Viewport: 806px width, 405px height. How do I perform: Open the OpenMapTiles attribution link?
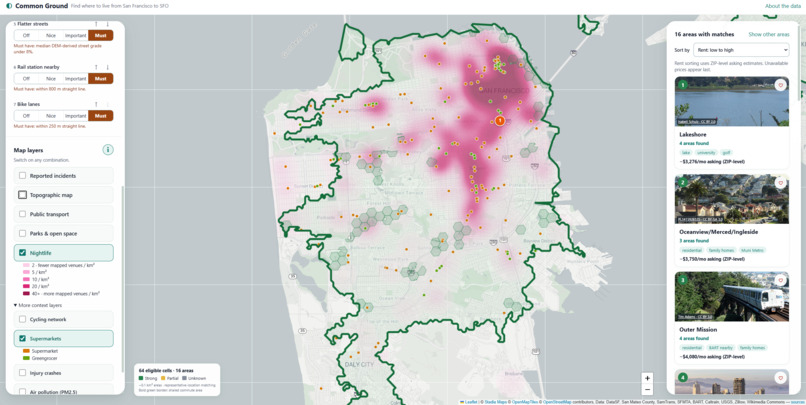tap(525, 401)
